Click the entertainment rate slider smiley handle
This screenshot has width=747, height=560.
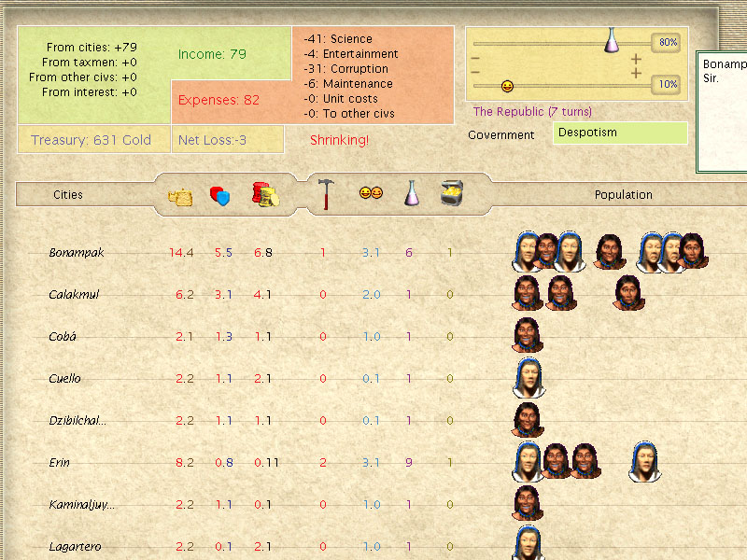pos(507,86)
